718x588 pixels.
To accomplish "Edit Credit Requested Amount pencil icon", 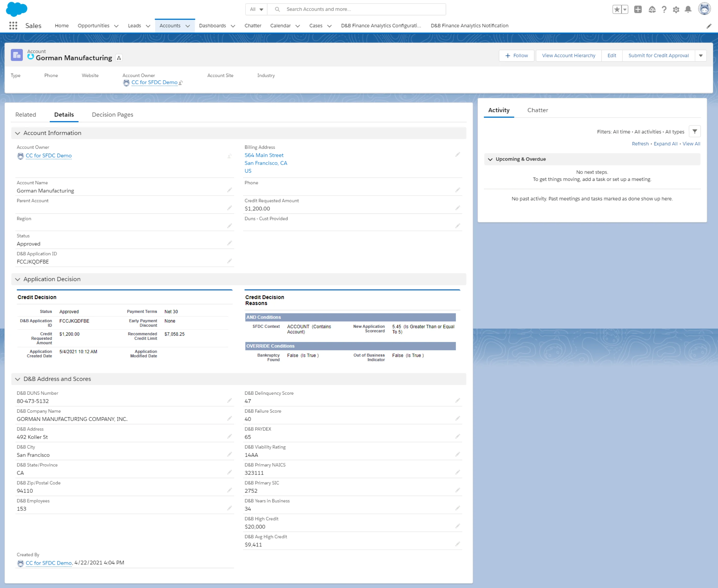I will [x=458, y=208].
